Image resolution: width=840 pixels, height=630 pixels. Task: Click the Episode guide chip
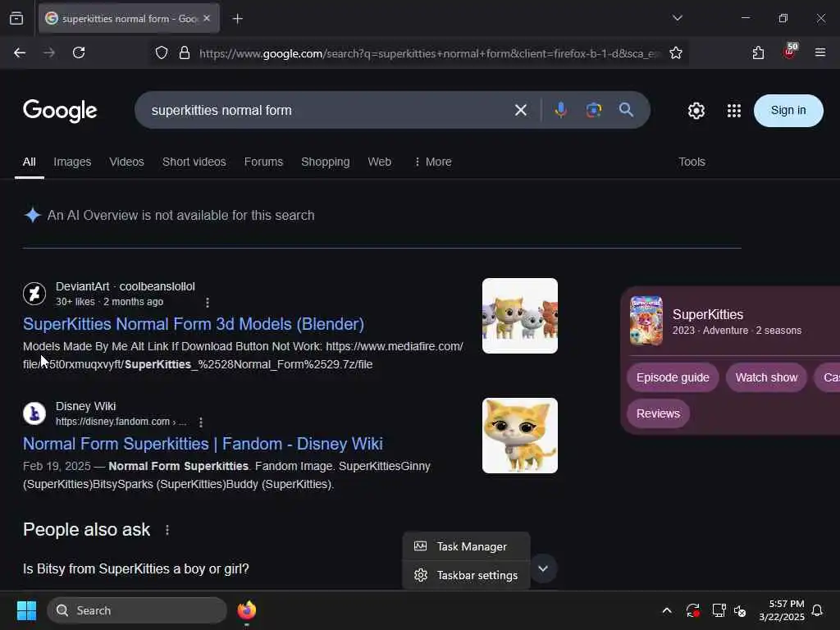click(673, 377)
